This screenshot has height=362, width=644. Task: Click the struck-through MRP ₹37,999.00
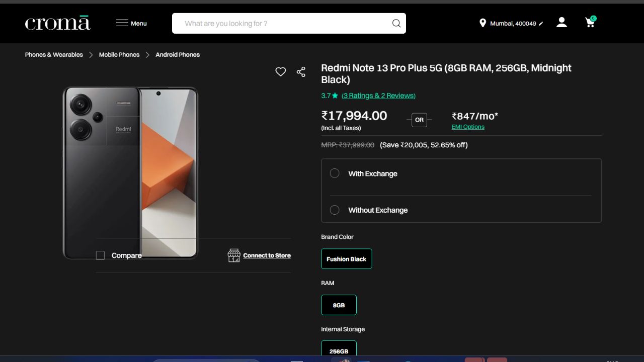tap(348, 145)
